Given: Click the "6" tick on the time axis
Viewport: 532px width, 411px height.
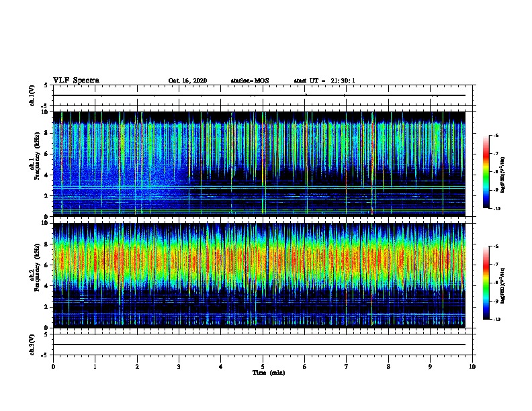Looking at the screenshot, I should [305, 367].
